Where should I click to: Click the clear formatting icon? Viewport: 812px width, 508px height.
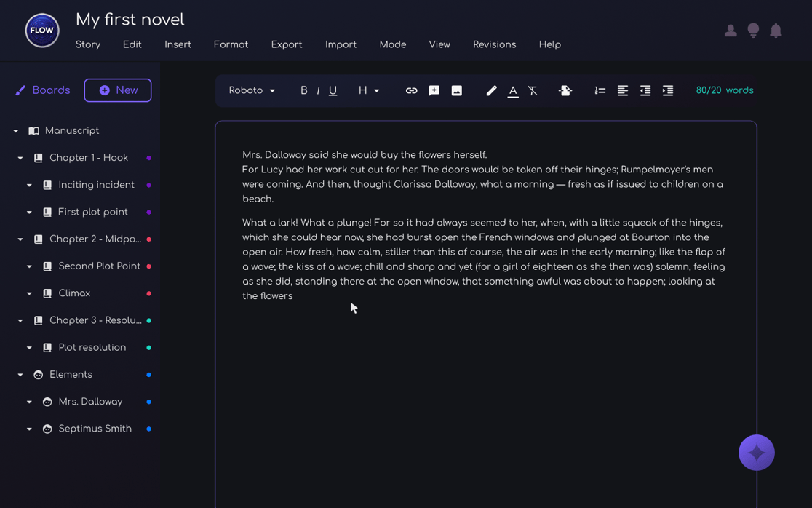pyautogui.click(x=533, y=91)
